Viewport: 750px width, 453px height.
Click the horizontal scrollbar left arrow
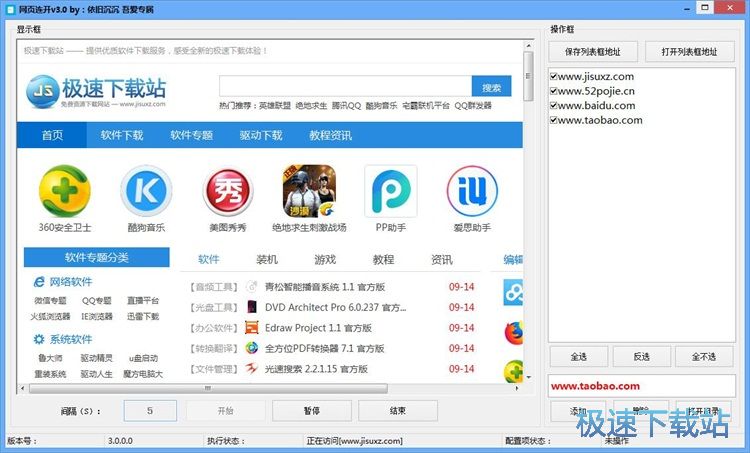point(22,388)
